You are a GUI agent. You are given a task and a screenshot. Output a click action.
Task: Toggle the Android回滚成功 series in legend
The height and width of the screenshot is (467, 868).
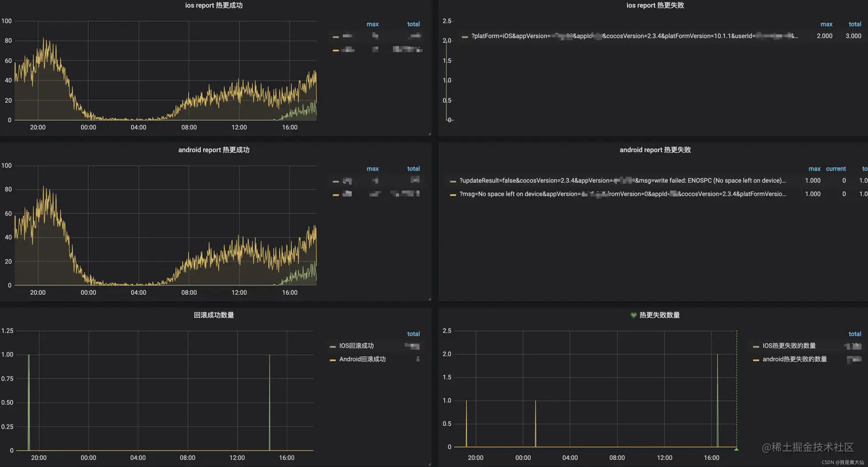pos(362,359)
